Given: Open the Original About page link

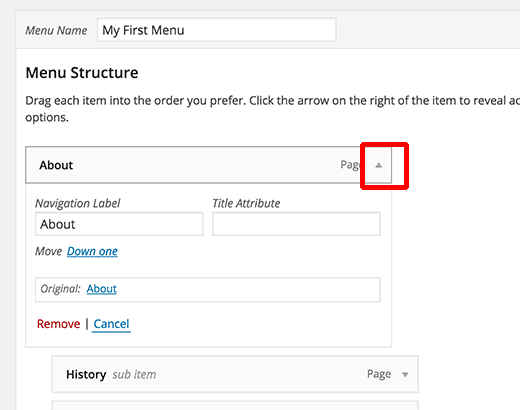Looking at the screenshot, I should click(x=102, y=289).
